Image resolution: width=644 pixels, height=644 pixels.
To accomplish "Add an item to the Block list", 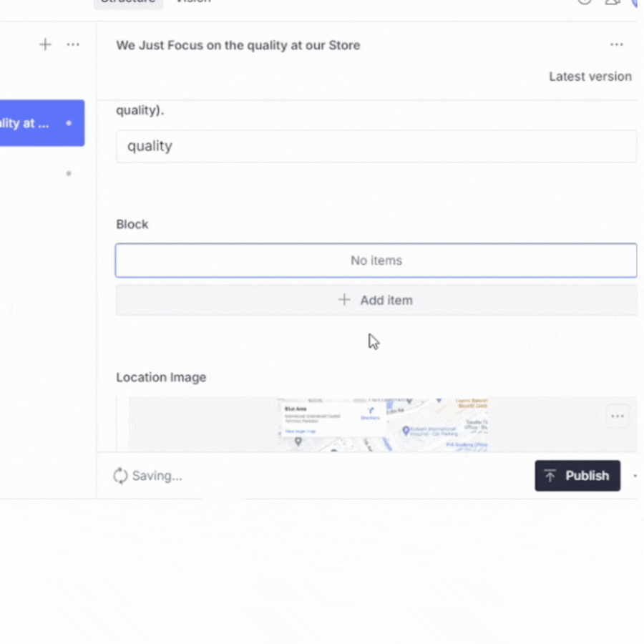I will pyautogui.click(x=376, y=301).
